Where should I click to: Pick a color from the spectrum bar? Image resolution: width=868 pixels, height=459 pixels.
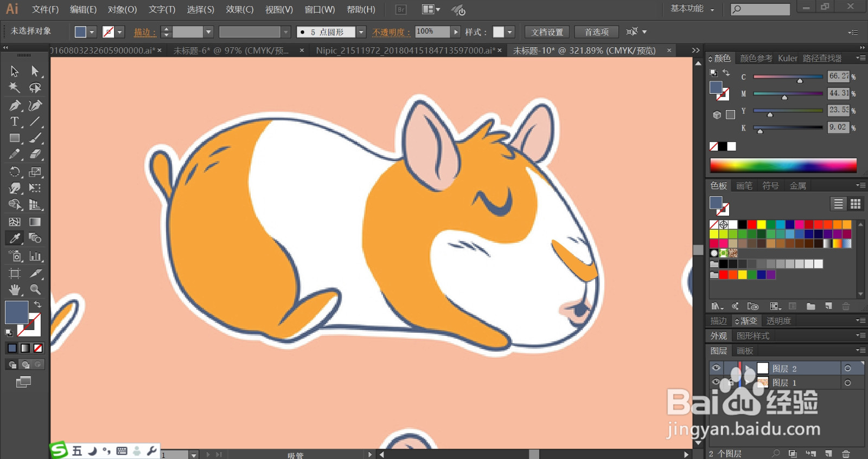click(783, 165)
